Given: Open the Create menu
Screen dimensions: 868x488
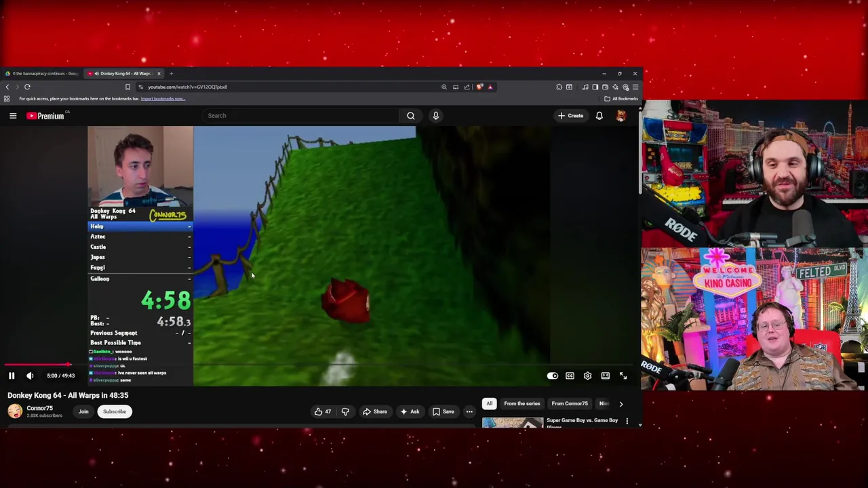Looking at the screenshot, I should point(570,116).
